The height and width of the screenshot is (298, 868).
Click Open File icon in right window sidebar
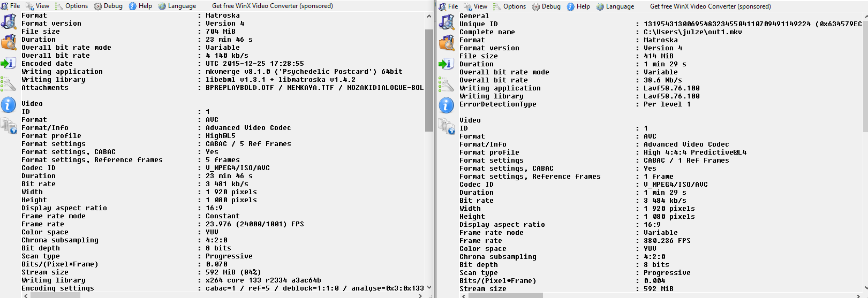pos(447,22)
